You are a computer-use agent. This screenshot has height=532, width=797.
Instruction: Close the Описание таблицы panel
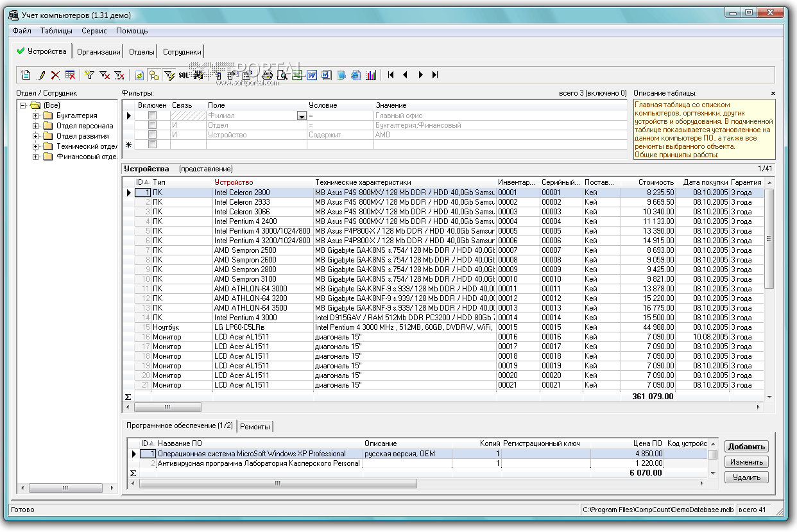[x=773, y=94]
